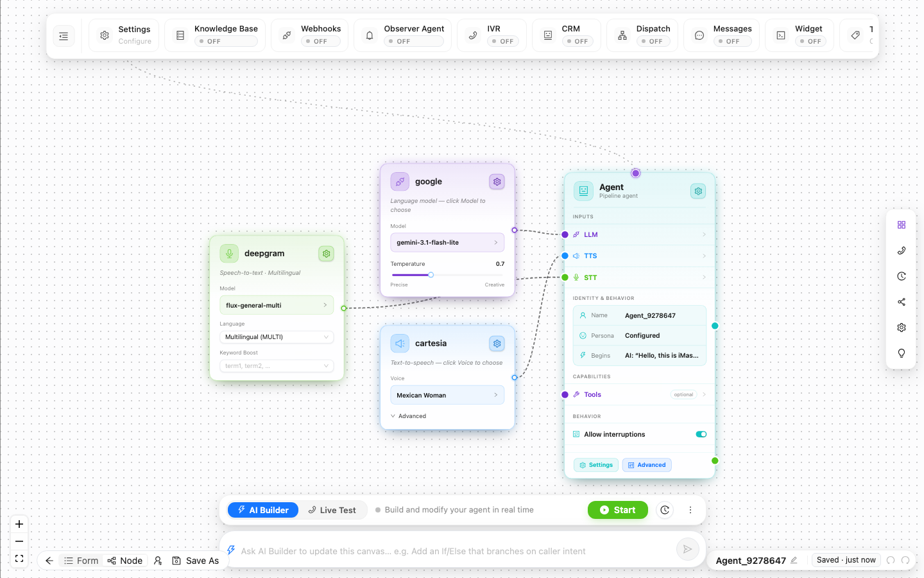
Task: Open history clock beside Start button
Action: (x=665, y=510)
